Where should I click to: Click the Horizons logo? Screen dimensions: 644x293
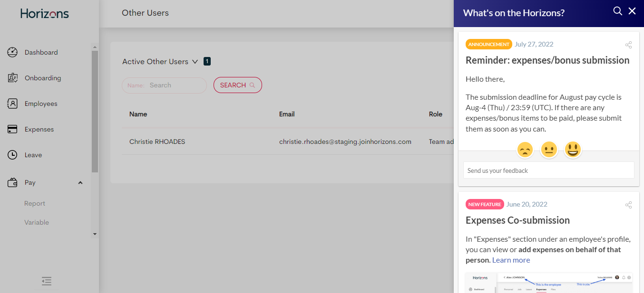[x=45, y=13]
